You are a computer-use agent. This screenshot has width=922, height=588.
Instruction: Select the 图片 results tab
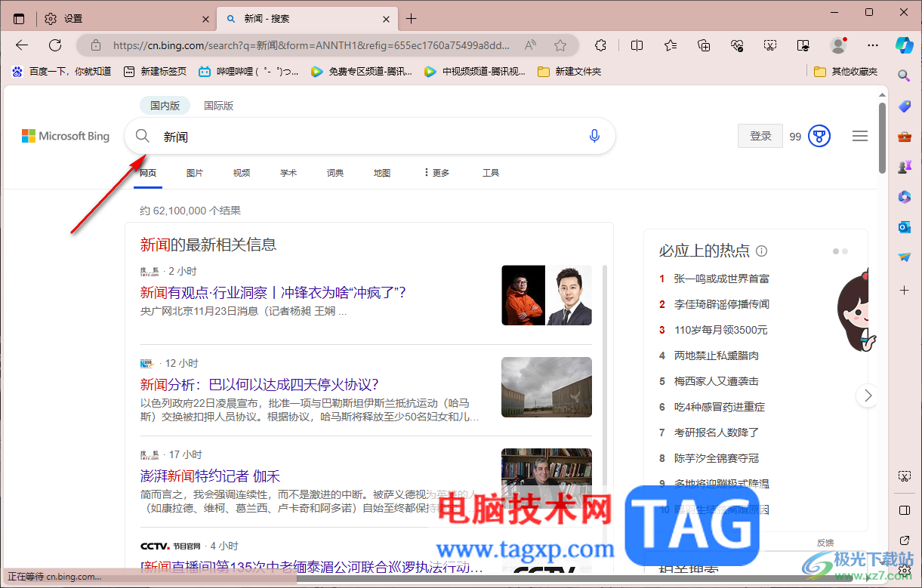click(x=195, y=173)
